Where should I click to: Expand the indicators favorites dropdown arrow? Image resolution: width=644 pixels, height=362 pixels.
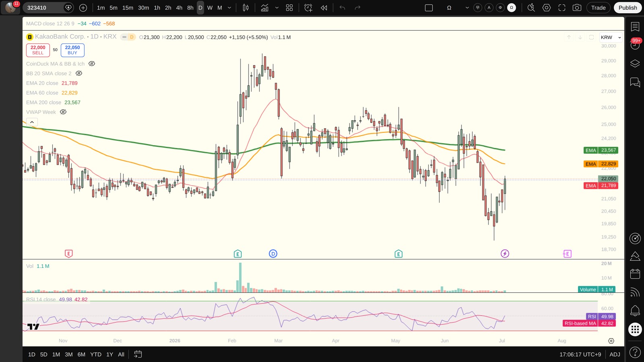coord(277,8)
